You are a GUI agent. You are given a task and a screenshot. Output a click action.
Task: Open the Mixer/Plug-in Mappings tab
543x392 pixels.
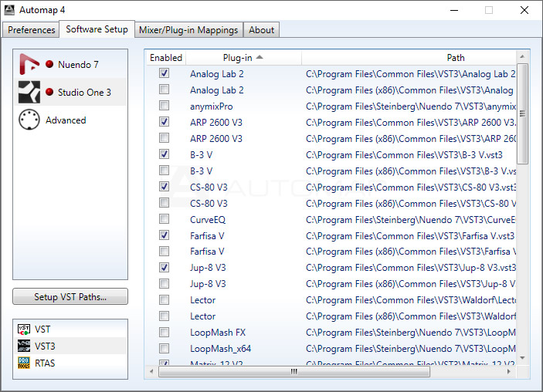pos(189,30)
